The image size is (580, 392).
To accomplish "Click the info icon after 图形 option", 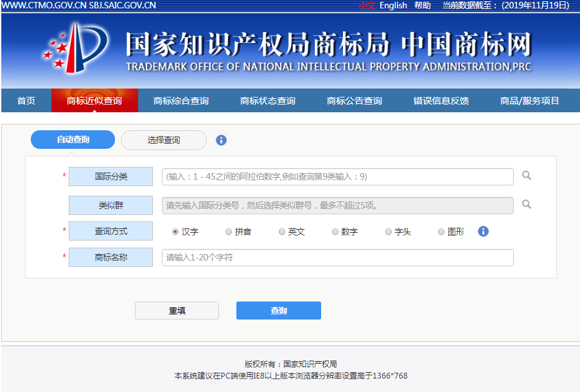I will tap(482, 232).
